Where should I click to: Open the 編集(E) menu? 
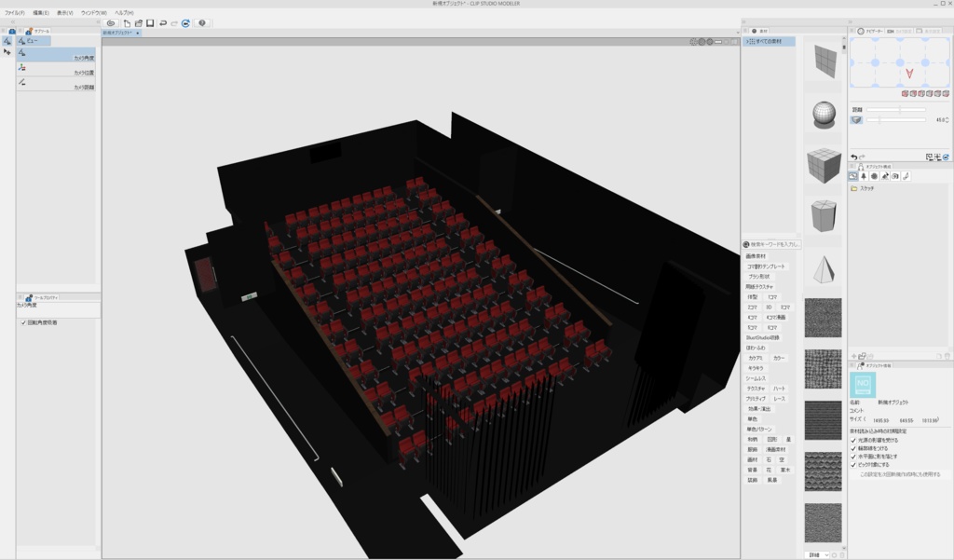point(41,13)
